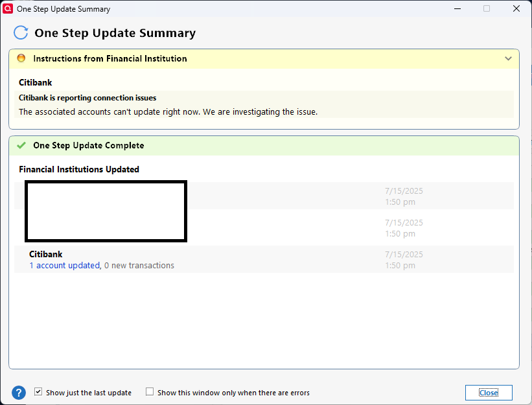The width and height of the screenshot is (532, 405).
Task: Click the Citibank heading under Instructions
Action: pos(35,82)
